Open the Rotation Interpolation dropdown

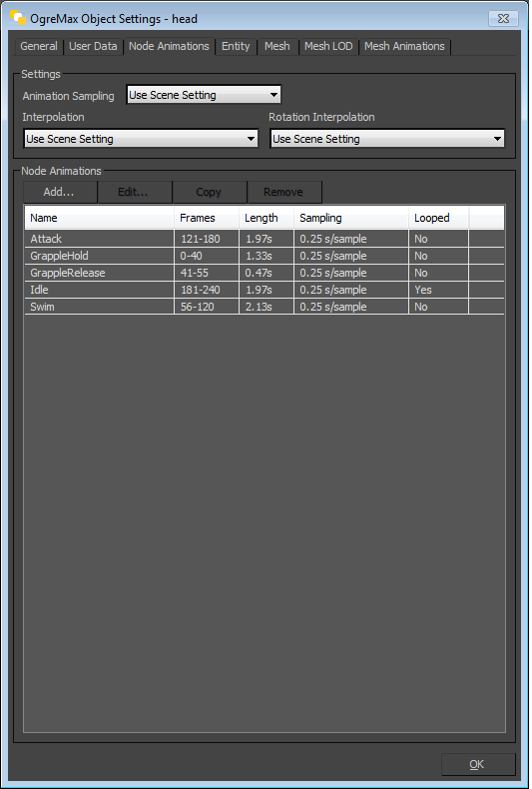point(387,139)
